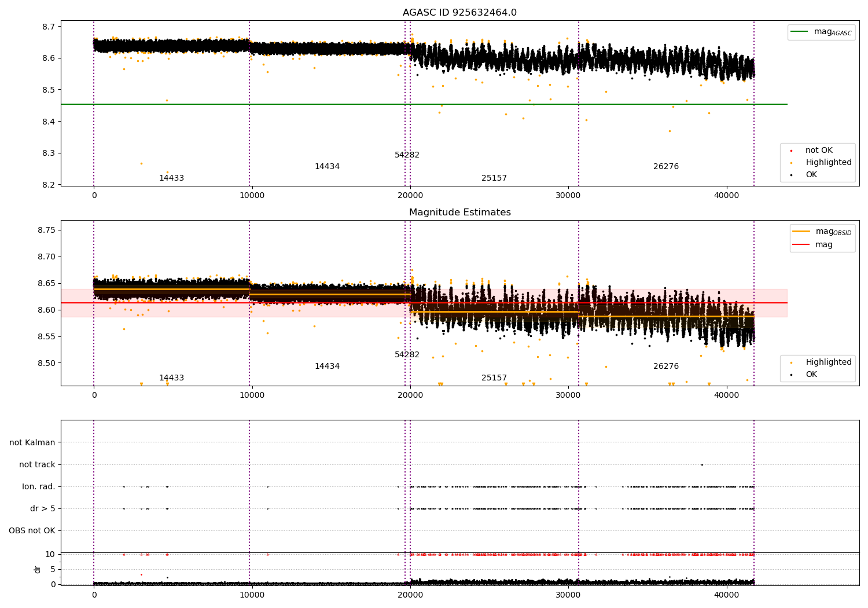
Task: Click obsid label 25157 in Magnitude Estimates plot
Action: pos(494,378)
